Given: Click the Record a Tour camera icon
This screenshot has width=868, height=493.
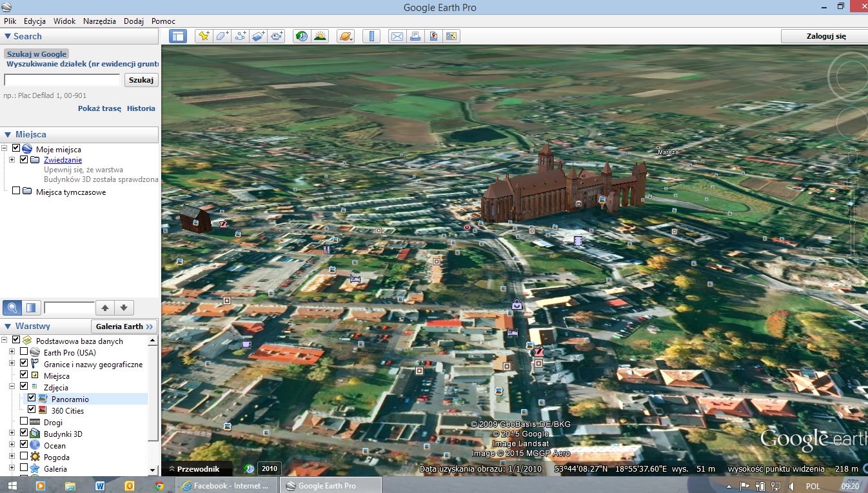Looking at the screenshot, I should 277,36.
